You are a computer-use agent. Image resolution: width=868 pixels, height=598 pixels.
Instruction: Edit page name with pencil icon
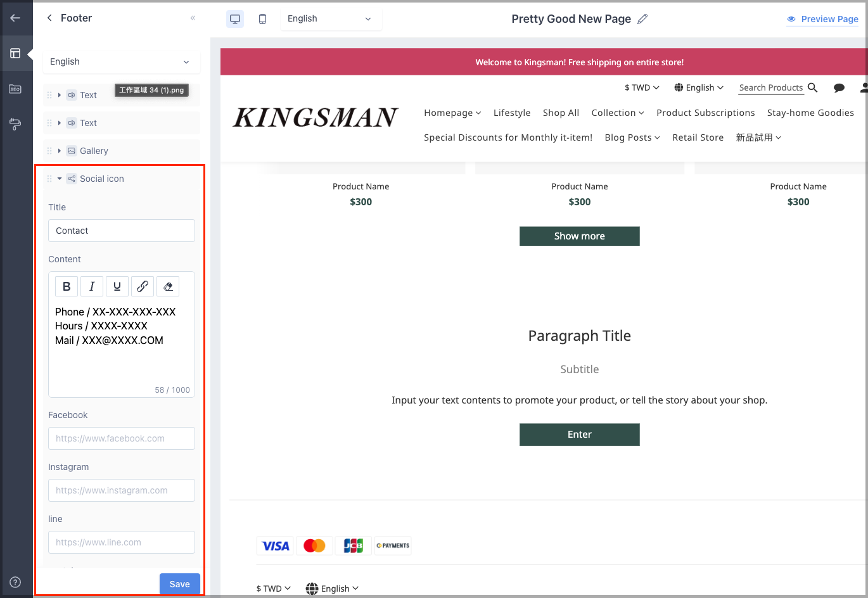642,19
